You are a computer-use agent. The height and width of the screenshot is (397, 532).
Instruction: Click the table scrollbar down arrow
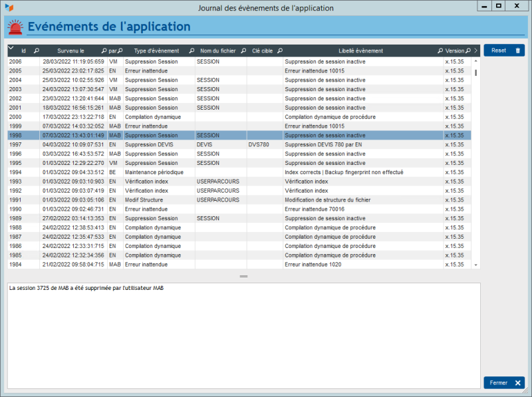click(475, 265)
